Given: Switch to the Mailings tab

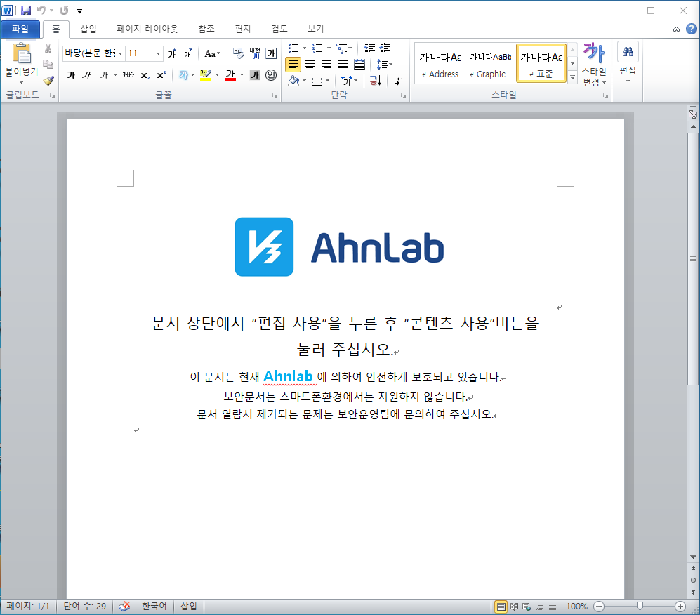Looking at the screenshot, I should (x=243, y=29).
